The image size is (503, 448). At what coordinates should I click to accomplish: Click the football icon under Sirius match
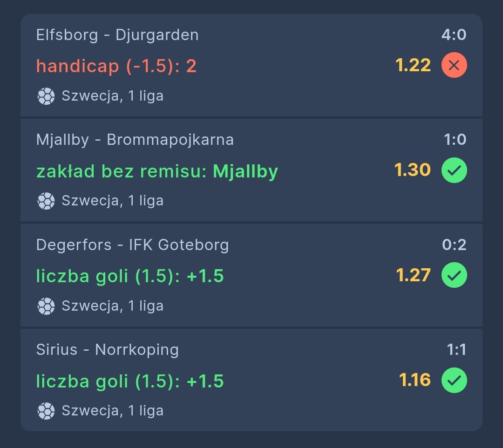tap(46, 411)
